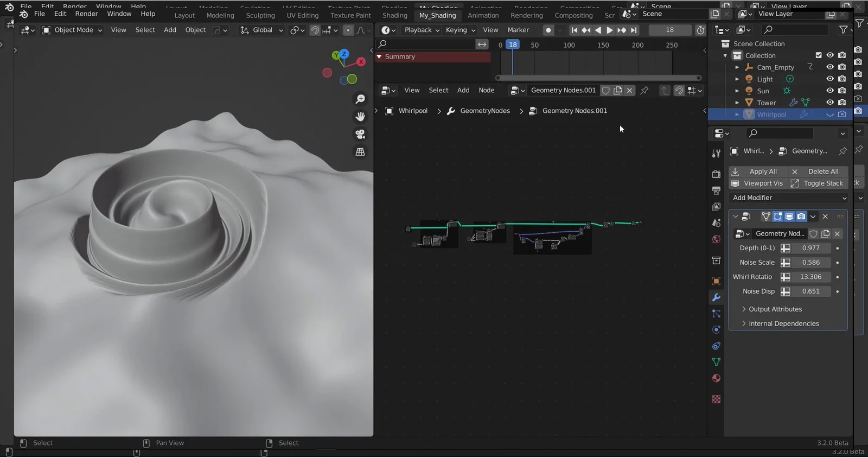Click Noise Scale value field 0.586

click(811, 263)
